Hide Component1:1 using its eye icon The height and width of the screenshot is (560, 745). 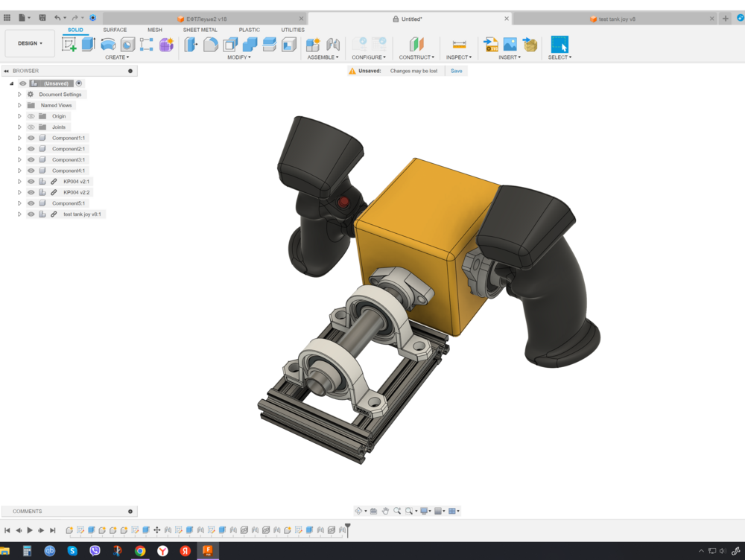point(30,138)
